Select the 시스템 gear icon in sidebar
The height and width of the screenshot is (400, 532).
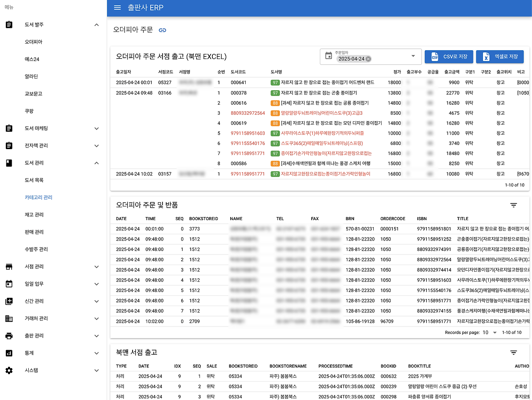(9, 370)
